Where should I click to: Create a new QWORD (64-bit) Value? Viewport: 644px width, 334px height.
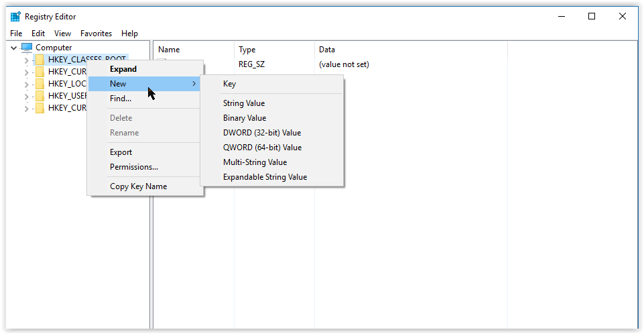pyautogui.click(x=272, y=148)
